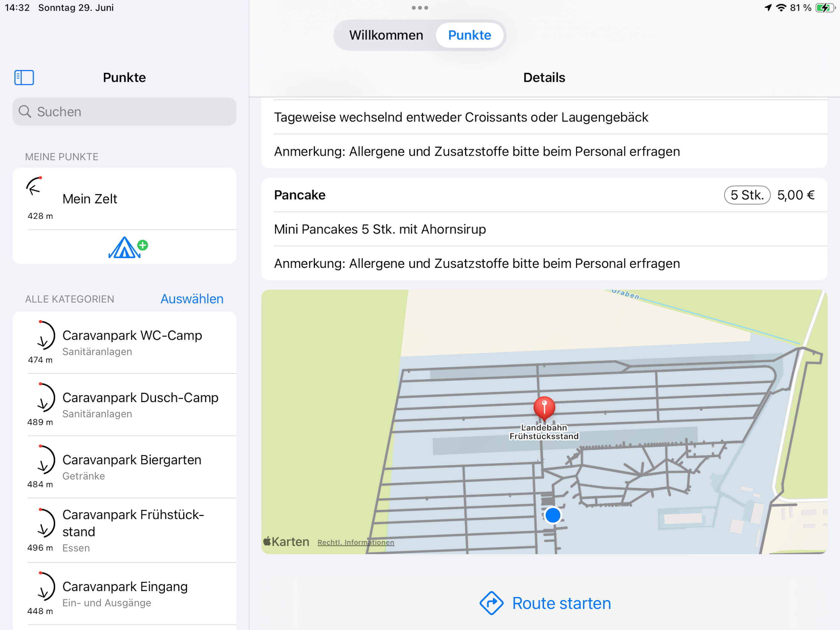Viewport: 840px width, 630px height.
Task: Tap the 5 Stk. quantity badge
Action: point(747,195)
